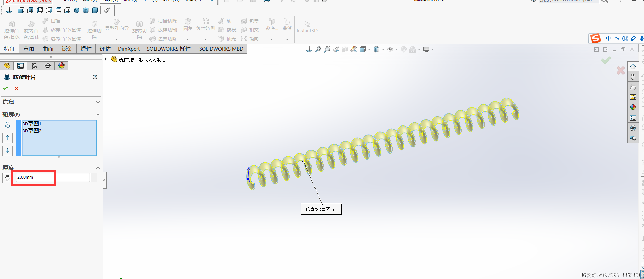The width and height of the screenshot is (644, 279).
Task: Open SOLIDWORKS Resources home in task pane
Action: pyautogui.click(x=633, y=66)
